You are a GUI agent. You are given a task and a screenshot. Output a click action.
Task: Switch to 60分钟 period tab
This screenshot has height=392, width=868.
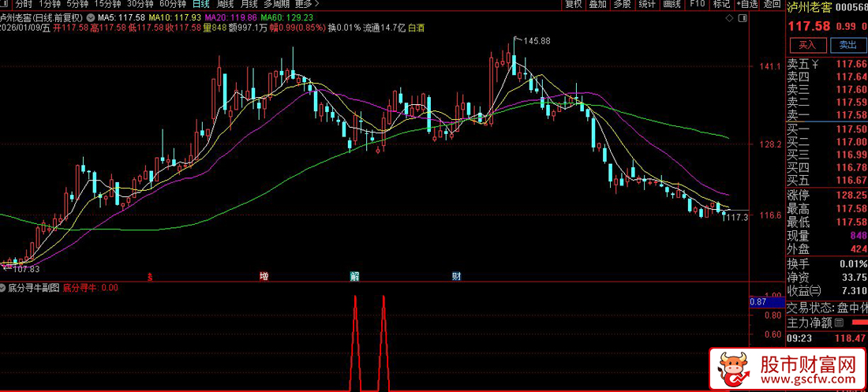pyautogui.click(x=172, y=4)
